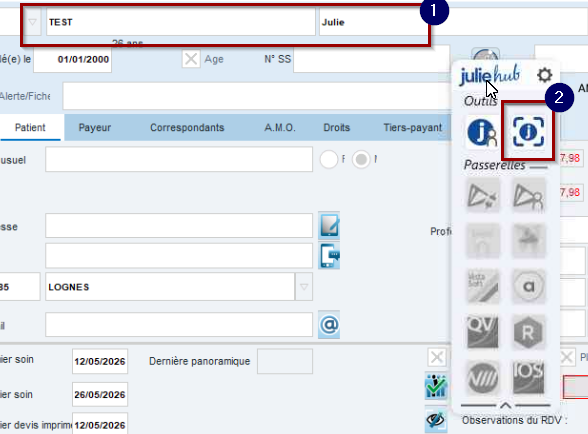Click the @ email icon
Screen dimensions: 588x434
point(329,324)
